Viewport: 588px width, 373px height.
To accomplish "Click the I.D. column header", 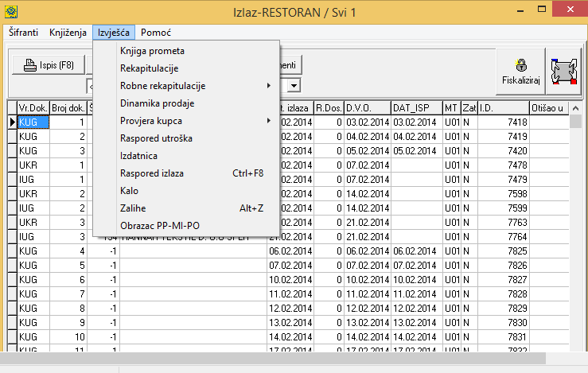I will click(x=501, y=108).
